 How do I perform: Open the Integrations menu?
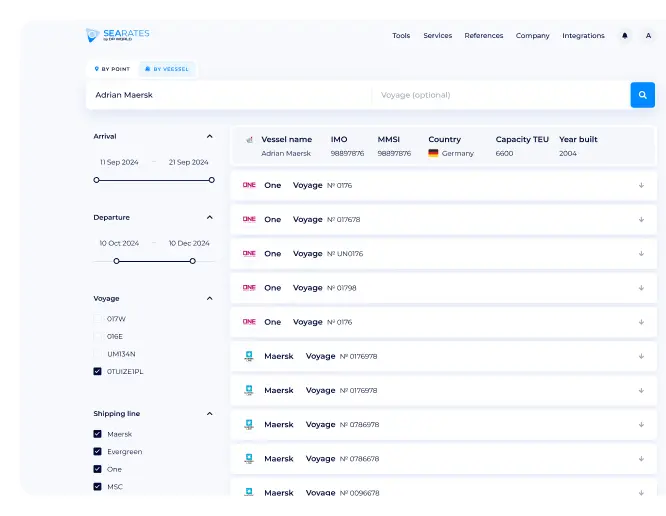(x=583, y=36)
